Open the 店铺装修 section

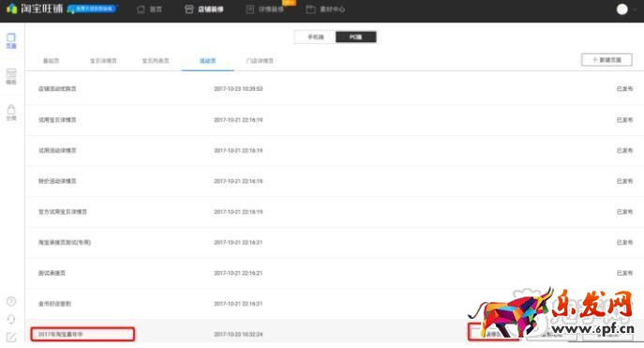pyautogui.click(x=210, y=9)
